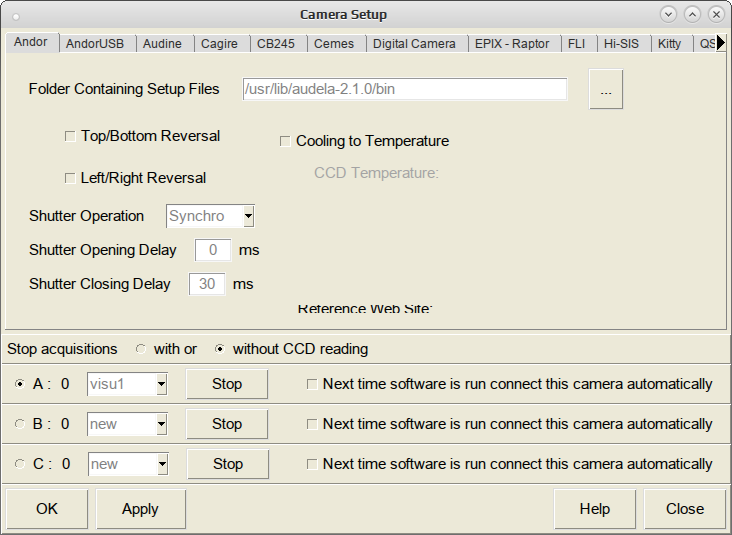Viewport: 732px width, 535px height.
Task: Apply the camera settings
Action: coord(141,509)
